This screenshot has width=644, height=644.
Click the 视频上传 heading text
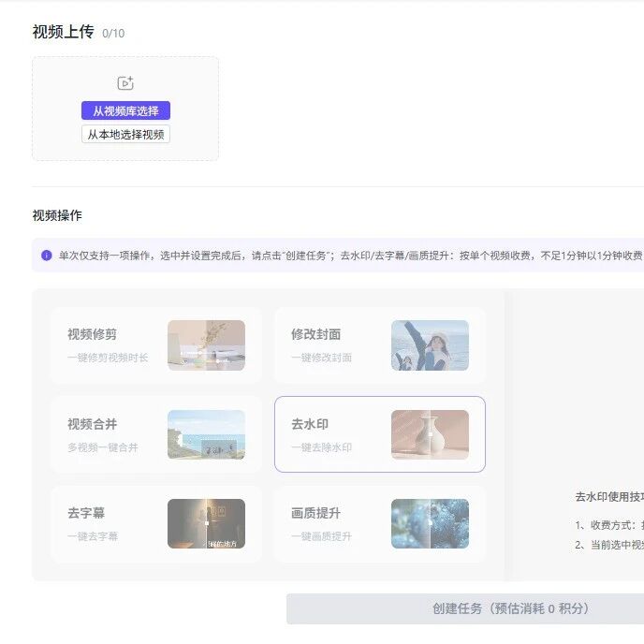click(x=64, y=32)
